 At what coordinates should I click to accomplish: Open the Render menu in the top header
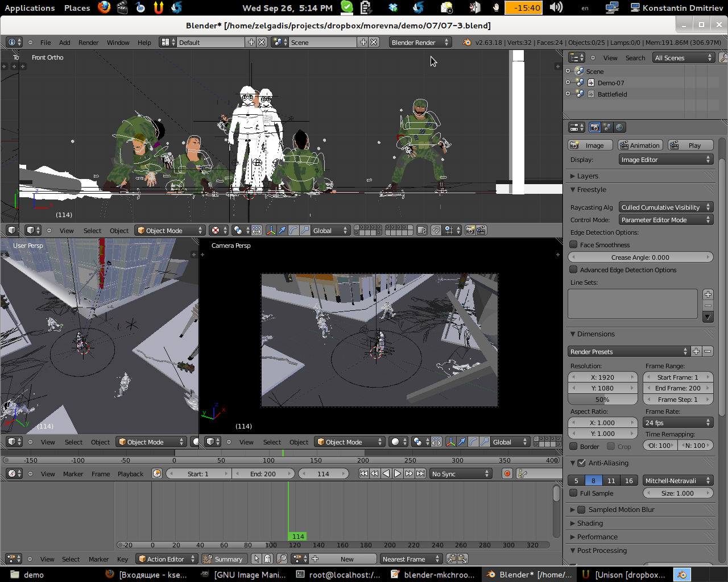[x=88, y=42]
